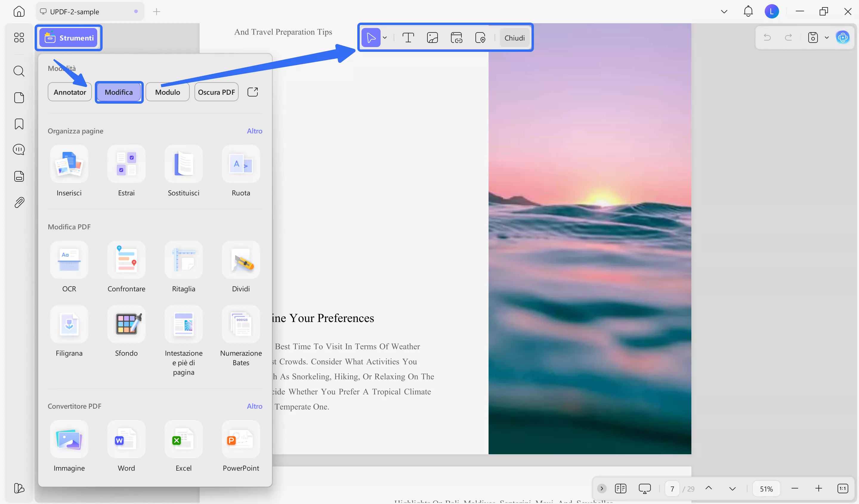Toggle two-page reading view
Image resolution: width=859 pixels, height=504 pixels.
621,488
